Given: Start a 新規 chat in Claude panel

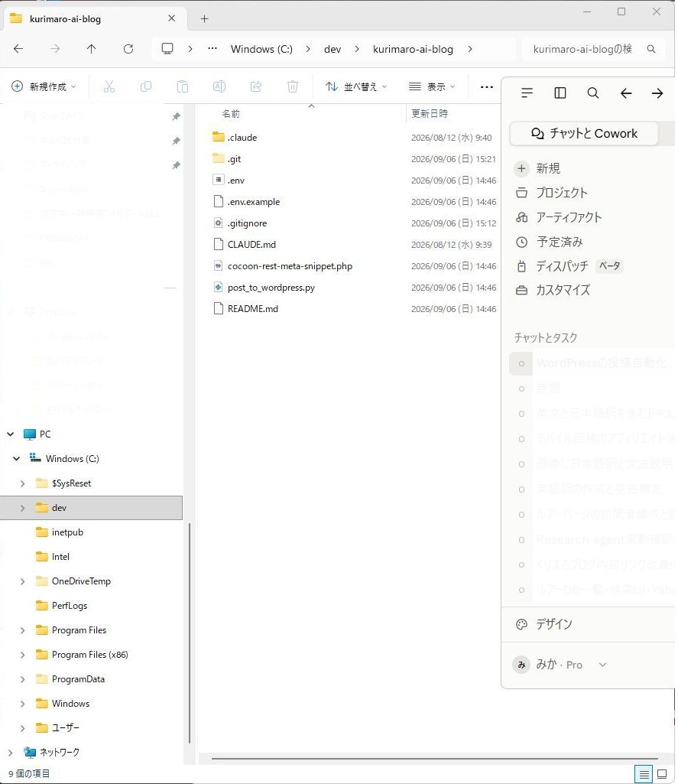Looking at the screenshot, I should coord(537,168).
